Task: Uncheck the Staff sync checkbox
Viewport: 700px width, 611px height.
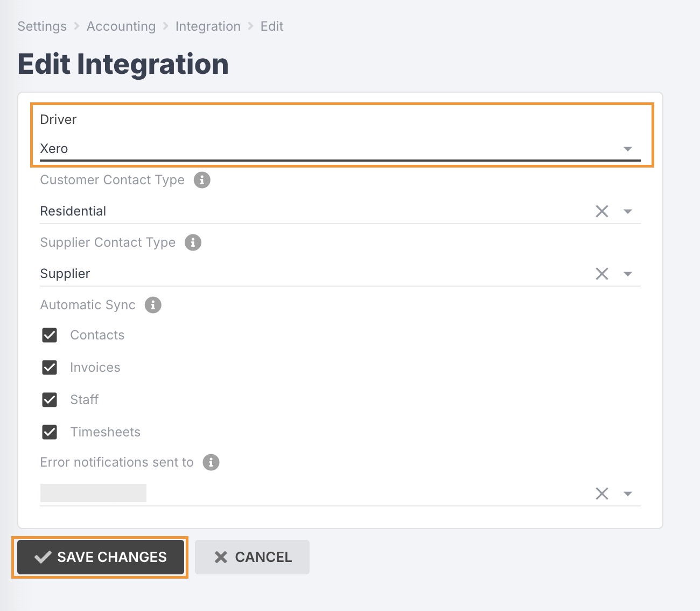Action: pos(50,400)
